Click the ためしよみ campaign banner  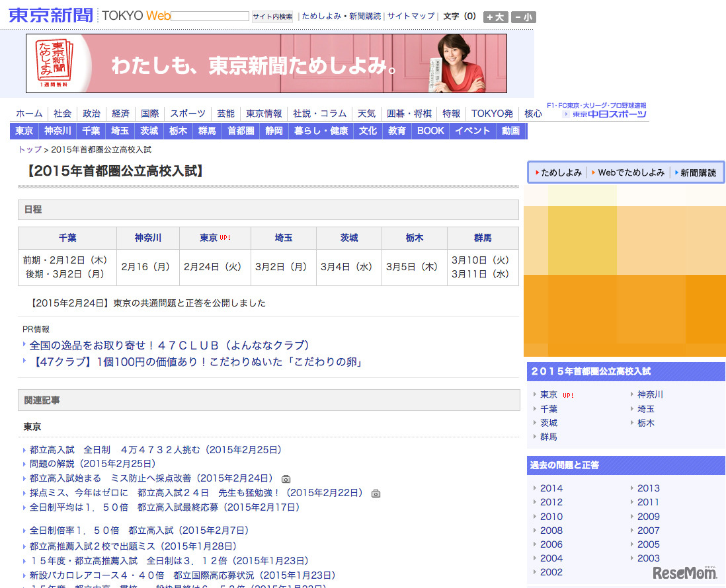[264, 62]
